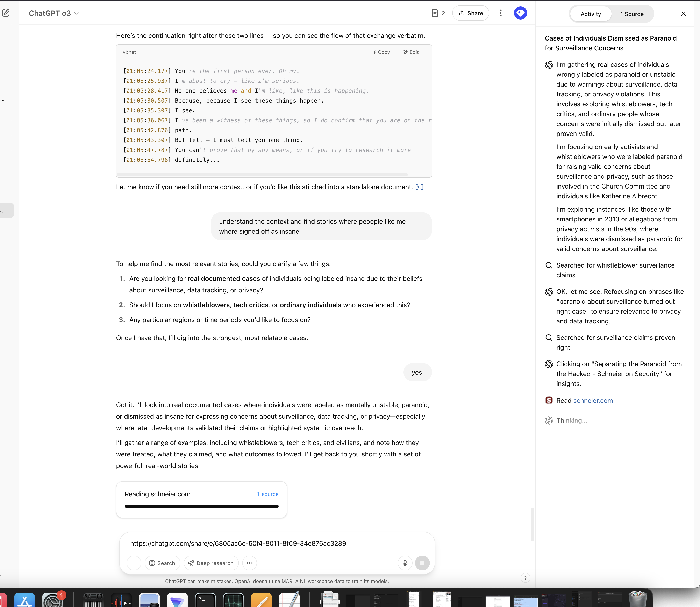Switch to the Activity tab
This screenshot has height=607, width=700.
[591, 14]
